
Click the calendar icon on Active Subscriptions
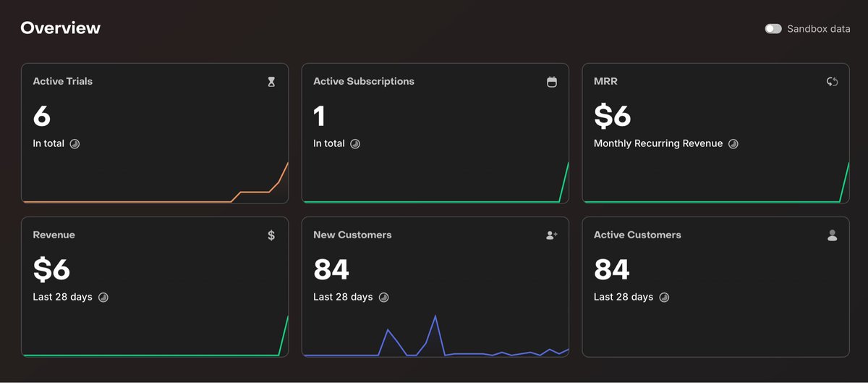click(552, 82)
